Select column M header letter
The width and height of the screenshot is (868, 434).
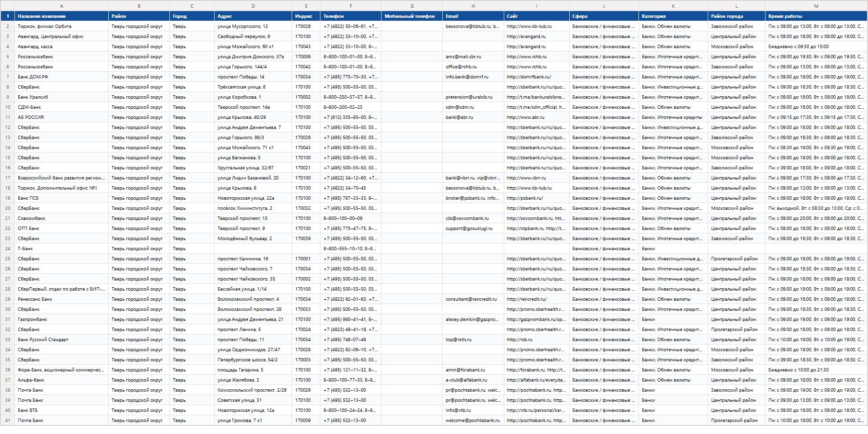coord(816,6)
